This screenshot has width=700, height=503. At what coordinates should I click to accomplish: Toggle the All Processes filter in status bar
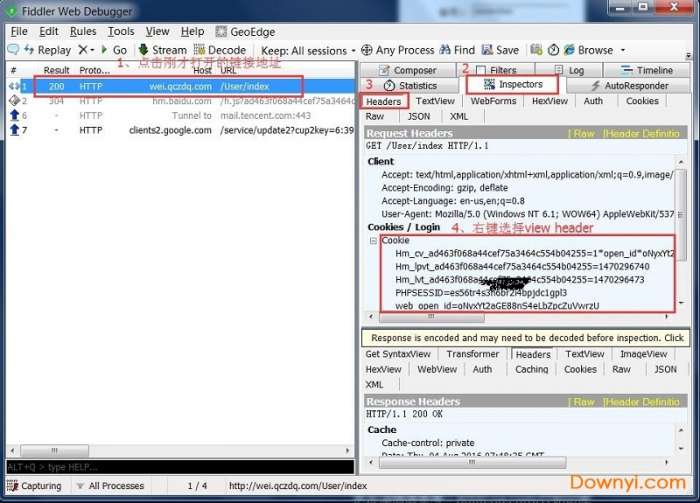tap(110, 486)
